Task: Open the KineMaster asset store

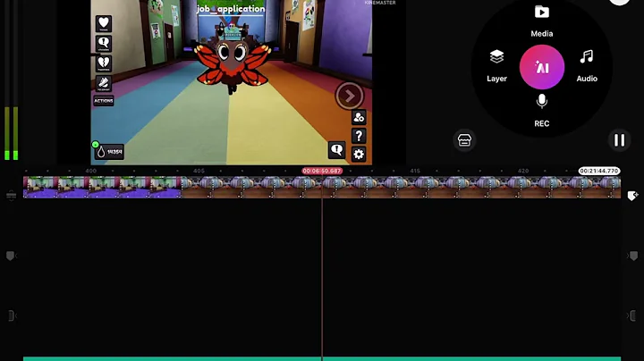Action: click(464, 140)
